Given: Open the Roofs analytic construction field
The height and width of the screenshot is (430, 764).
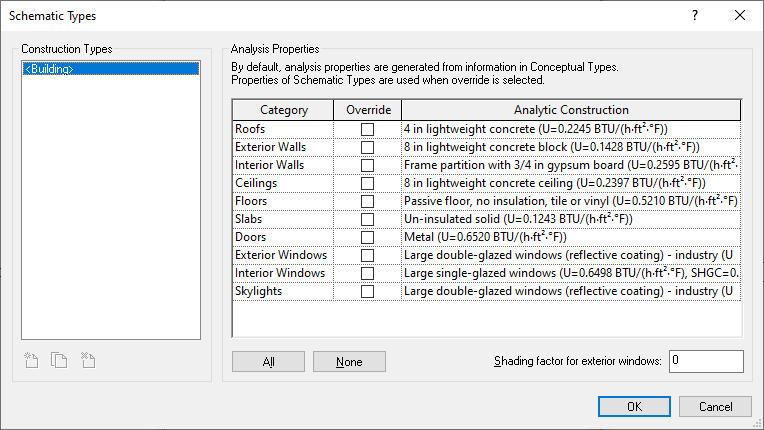Looking at the screenshot, I should tap(571, 129).
